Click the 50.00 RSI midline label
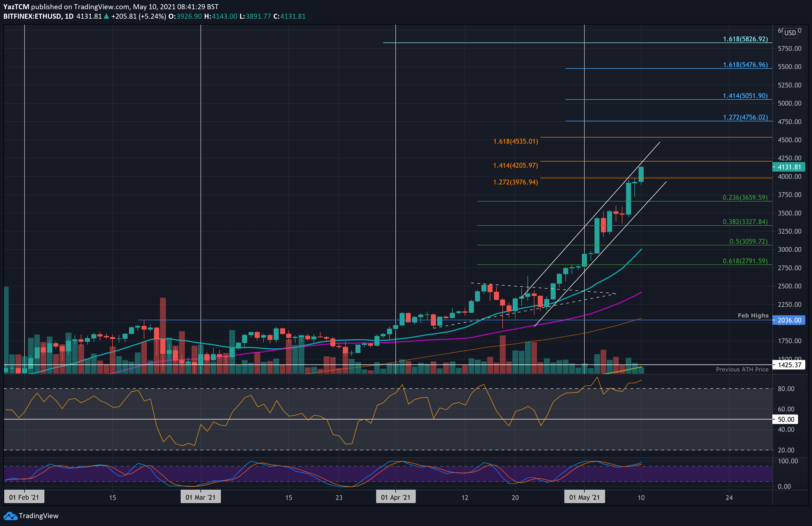This screenshot has height=526, width=812. [785, 420]
